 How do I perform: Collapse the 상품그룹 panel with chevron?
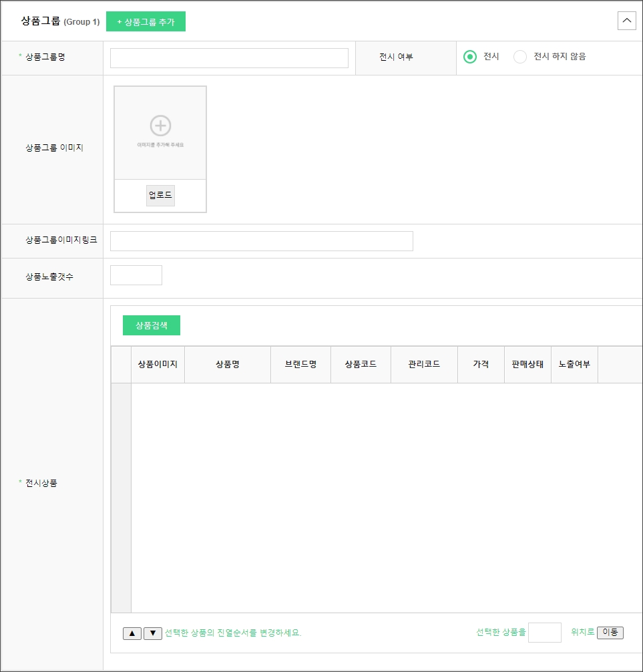click(x=626, y=21)
